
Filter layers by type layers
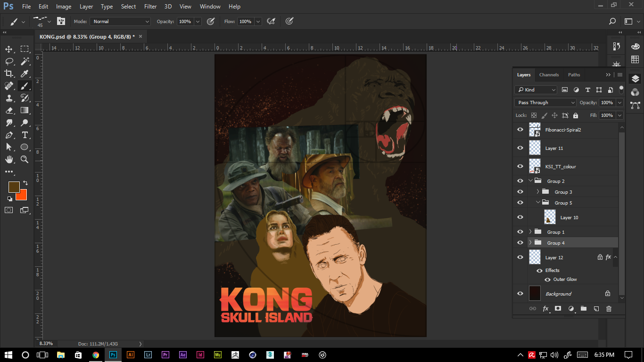click(587, 90)
